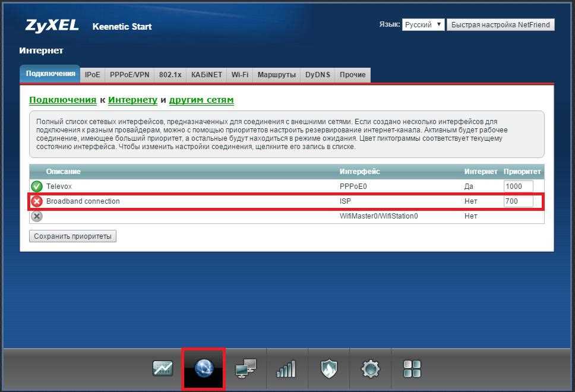The image size is (575, 392).
Task: Open the security shield icon
Action: click(328, 368)
